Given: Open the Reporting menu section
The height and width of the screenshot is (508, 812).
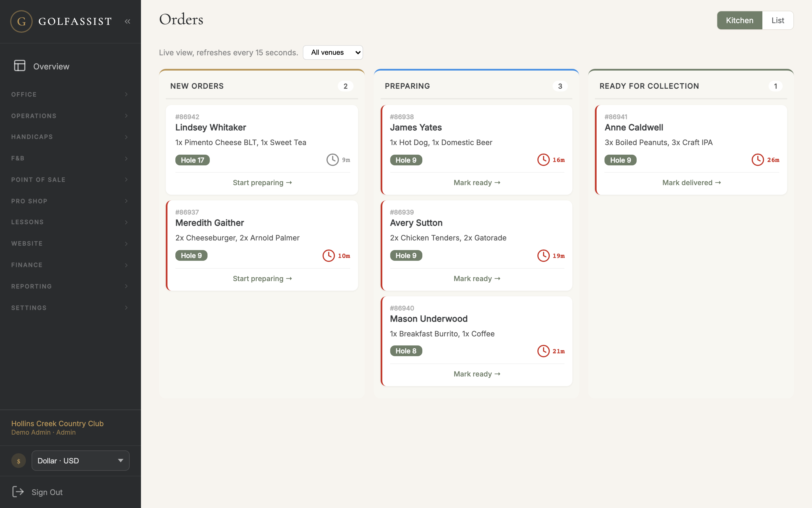Looking at the screenshot, I should 70,286.
